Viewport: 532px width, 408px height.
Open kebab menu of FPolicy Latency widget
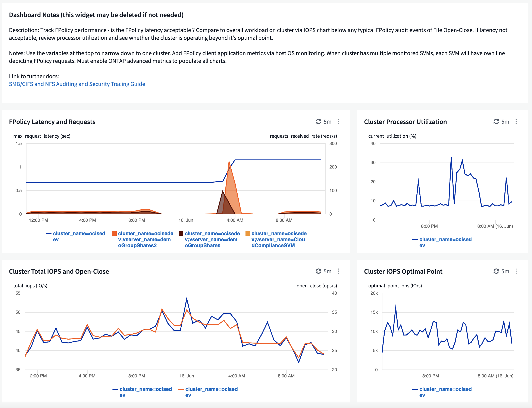pyautogui.click(x=338, y=121)
